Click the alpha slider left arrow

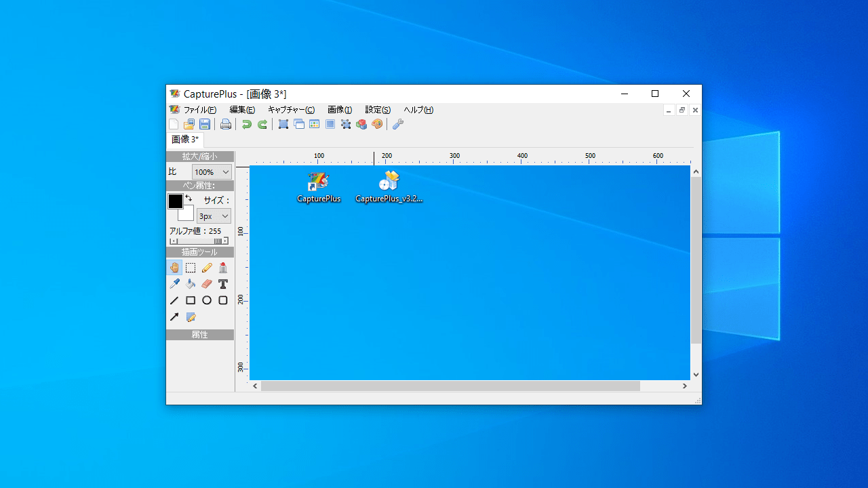(172, 241)
